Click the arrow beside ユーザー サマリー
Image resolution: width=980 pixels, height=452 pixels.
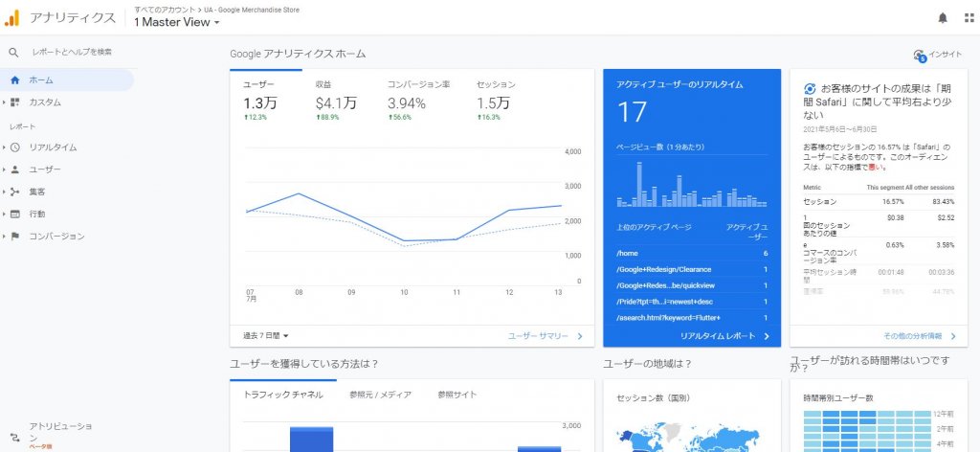[x=579, y=336]
